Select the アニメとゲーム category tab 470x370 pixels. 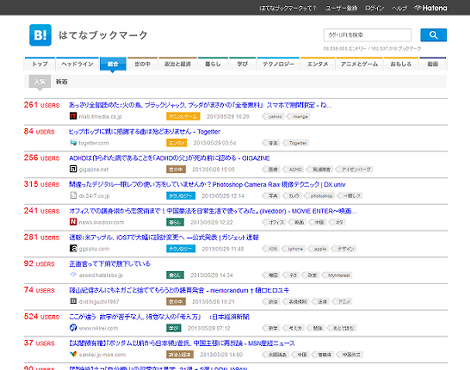[359, 64]
